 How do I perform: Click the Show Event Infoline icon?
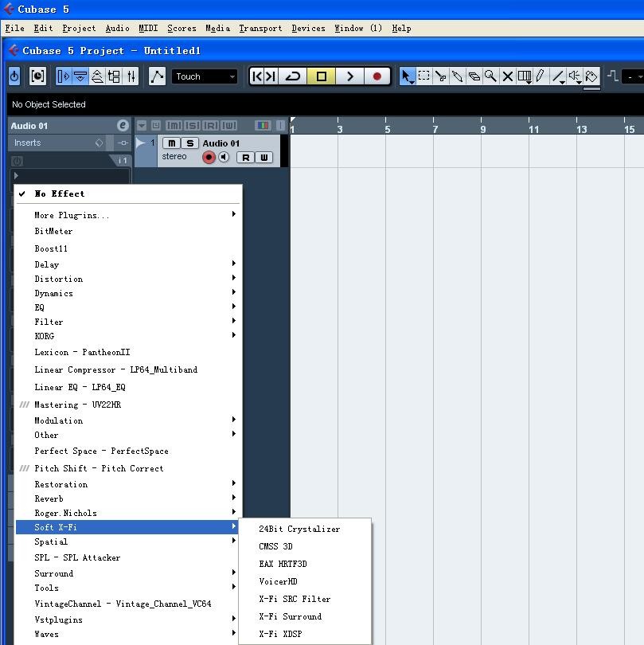pos(80,76)
